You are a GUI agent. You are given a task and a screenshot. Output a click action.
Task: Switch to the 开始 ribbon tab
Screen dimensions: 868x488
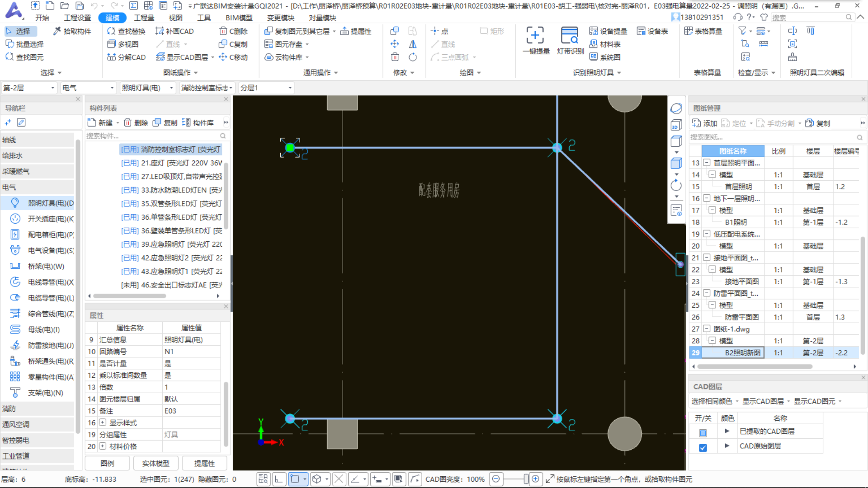(42, 18)
